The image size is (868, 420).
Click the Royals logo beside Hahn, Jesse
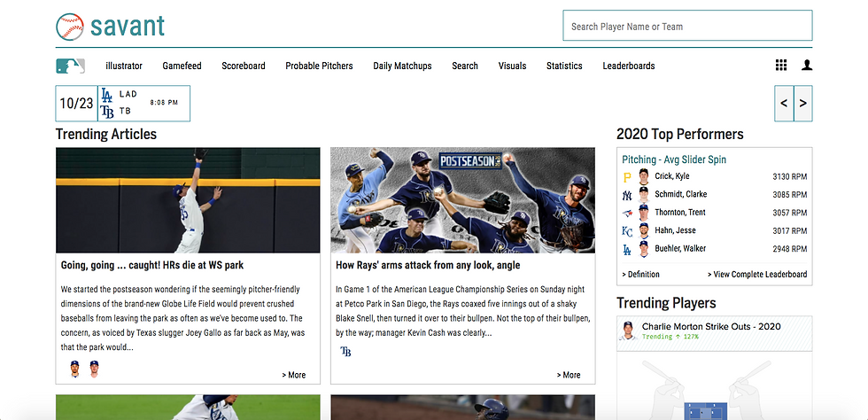point(627,231)
